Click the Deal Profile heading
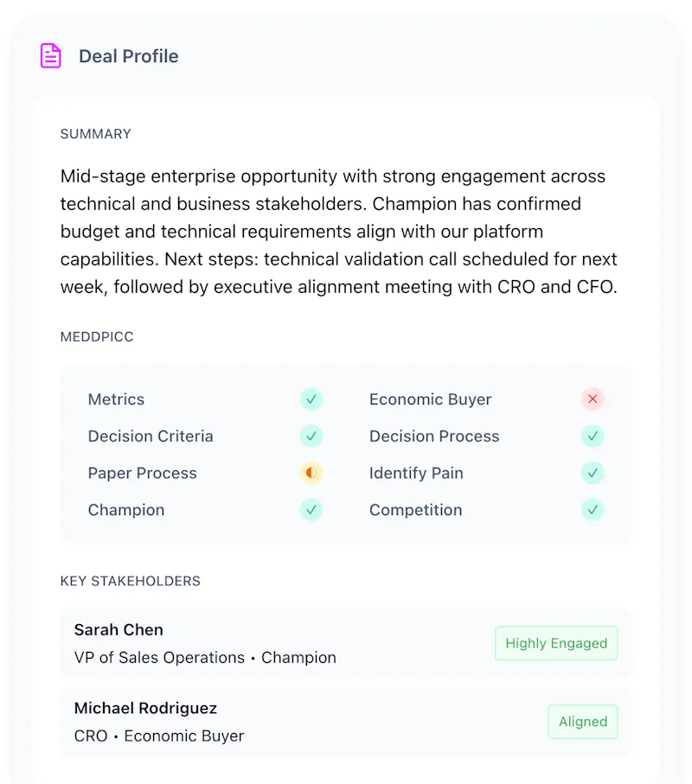The height and width of the screenshot is (784, 692). 129,56
